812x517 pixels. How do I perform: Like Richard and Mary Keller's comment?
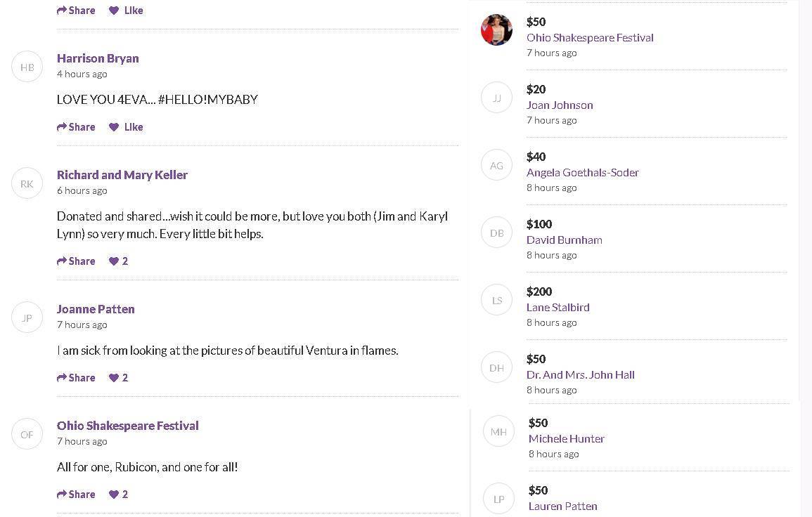pyautogui.click(x=118, y=261)
